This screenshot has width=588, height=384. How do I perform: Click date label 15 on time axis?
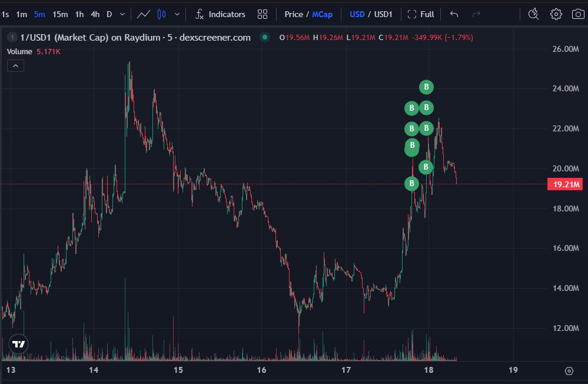point(178,370)
